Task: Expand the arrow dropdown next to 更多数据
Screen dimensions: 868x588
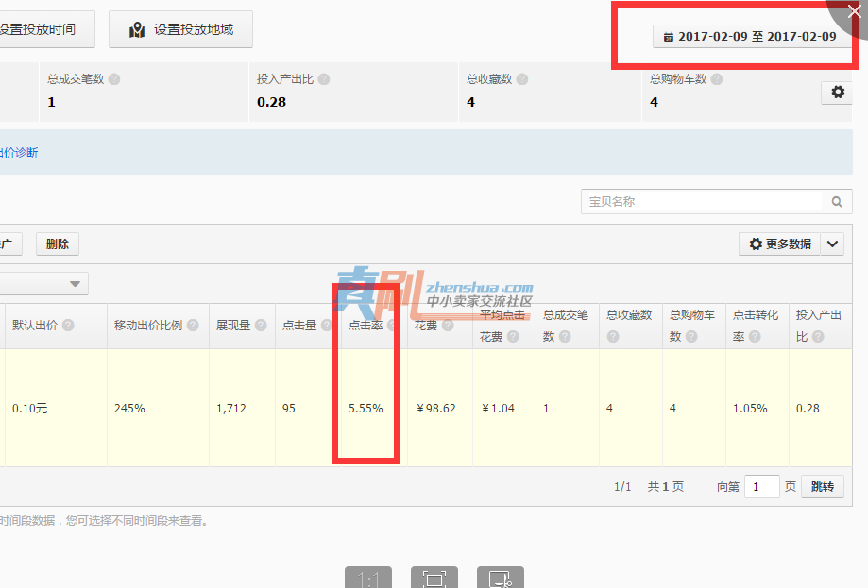Action: (832, 244)
